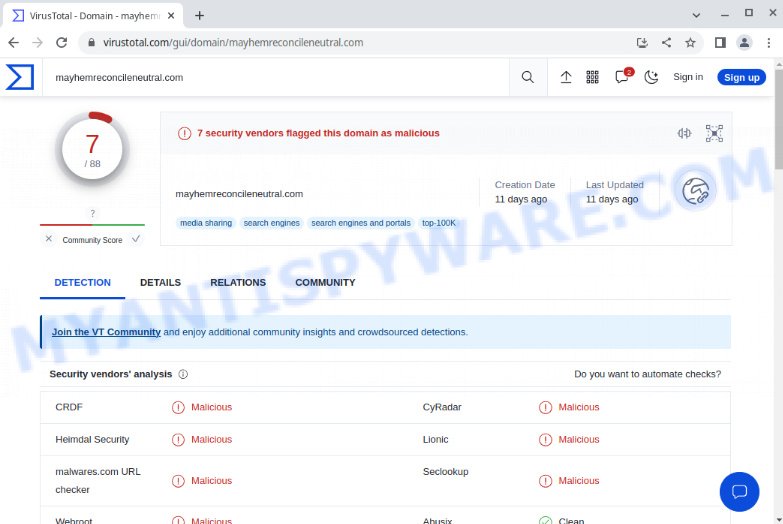This screenshot has height=524, width=783.
Task: Click the Seclookup vendor name
Action: click(x=445, y=472)
